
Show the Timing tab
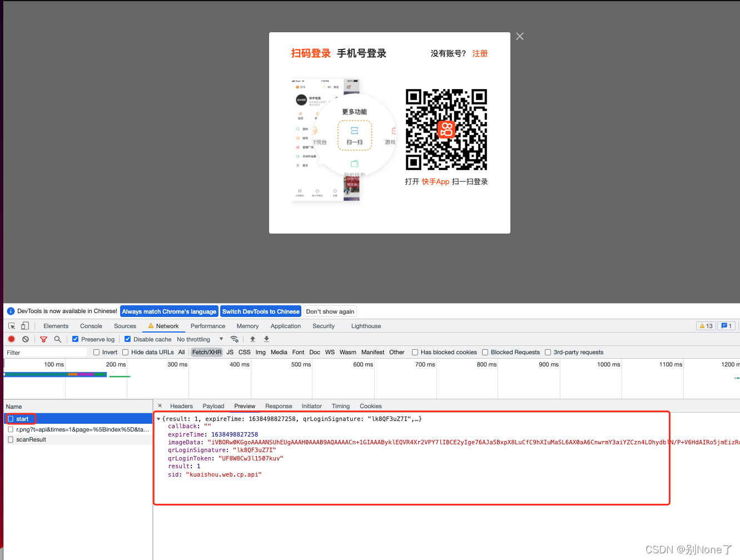pyautogui.click(x=341, y=406)
